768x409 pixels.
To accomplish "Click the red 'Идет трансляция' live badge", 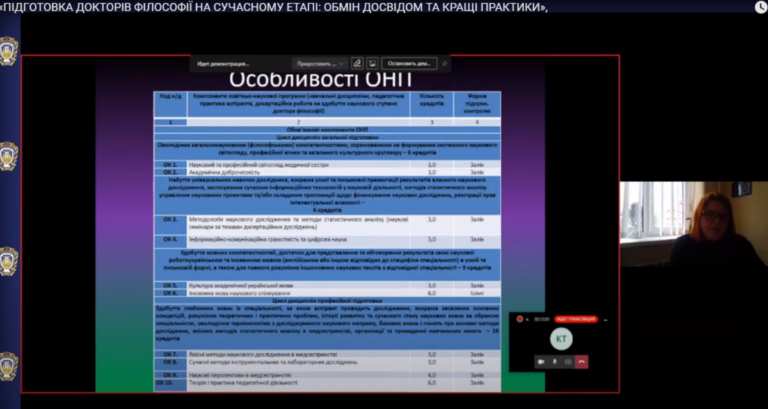I will (575, 319).
